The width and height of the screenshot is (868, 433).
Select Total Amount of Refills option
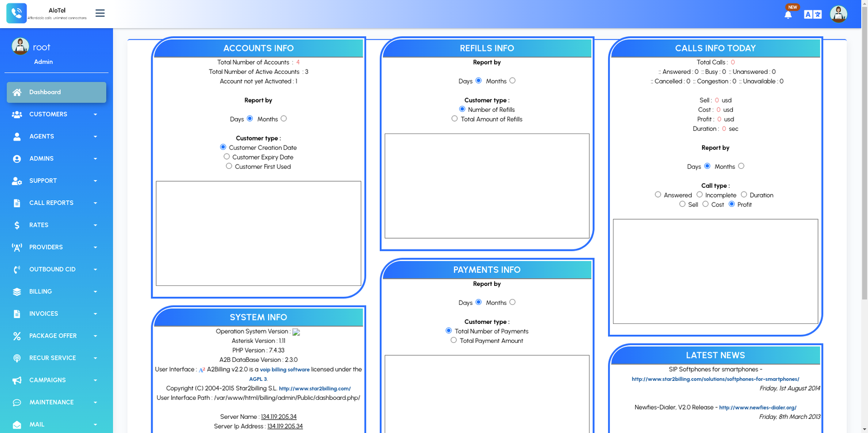point(455,118)
